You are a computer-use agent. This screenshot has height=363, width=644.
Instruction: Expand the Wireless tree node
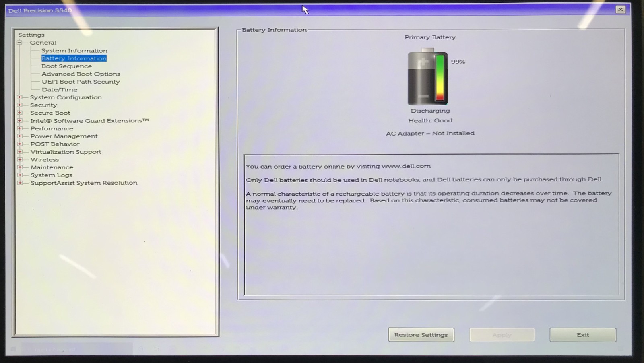(x=20, y=160)
